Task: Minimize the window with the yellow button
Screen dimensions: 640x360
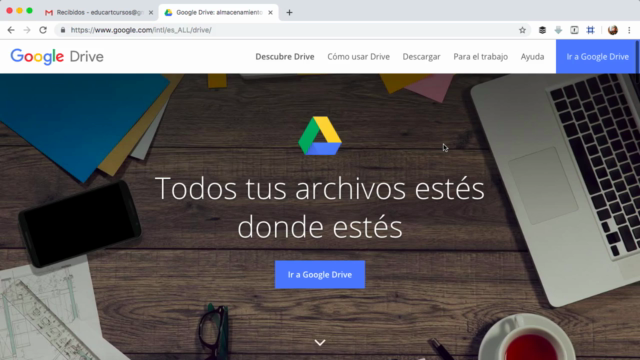Action: click(19, 11)
